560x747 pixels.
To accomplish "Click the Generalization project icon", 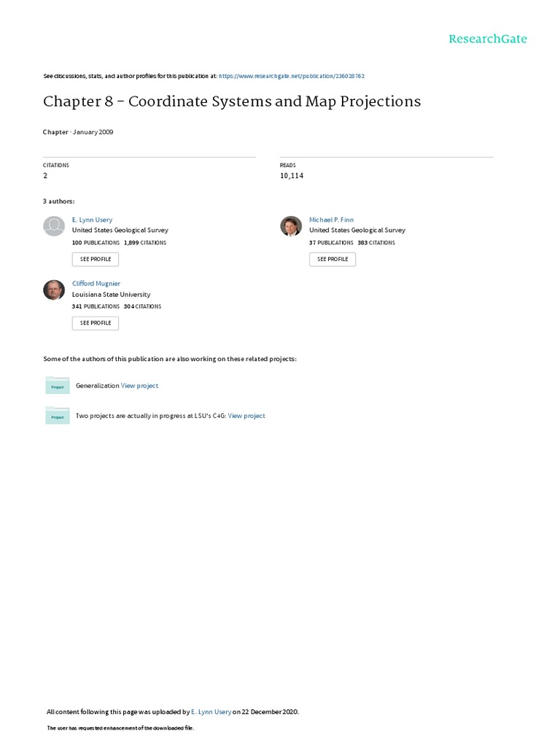I will click(58, 386).
